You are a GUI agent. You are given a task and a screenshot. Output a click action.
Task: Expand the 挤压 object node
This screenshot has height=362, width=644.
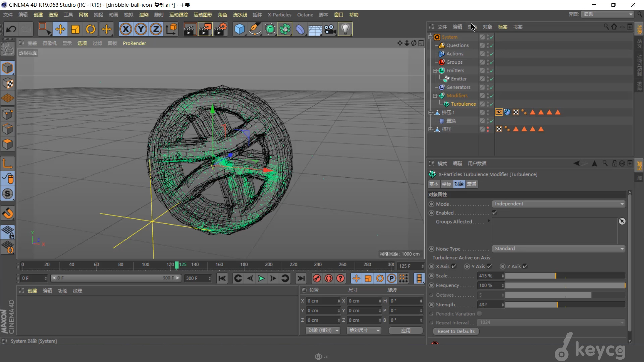[431, 129]
